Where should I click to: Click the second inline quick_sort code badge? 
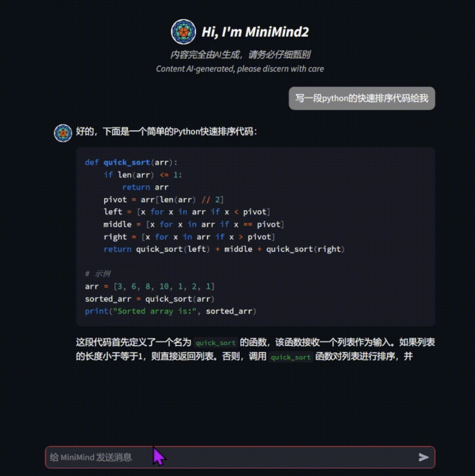point(291,357)
